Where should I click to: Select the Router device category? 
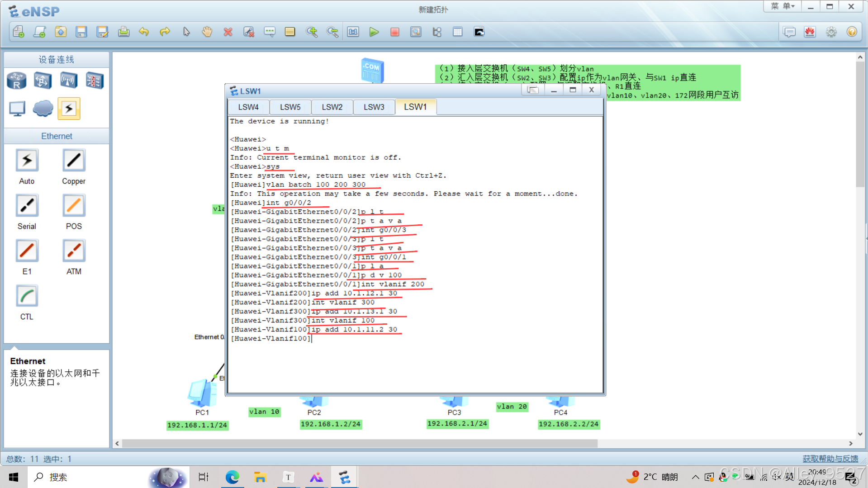[17, 81]
